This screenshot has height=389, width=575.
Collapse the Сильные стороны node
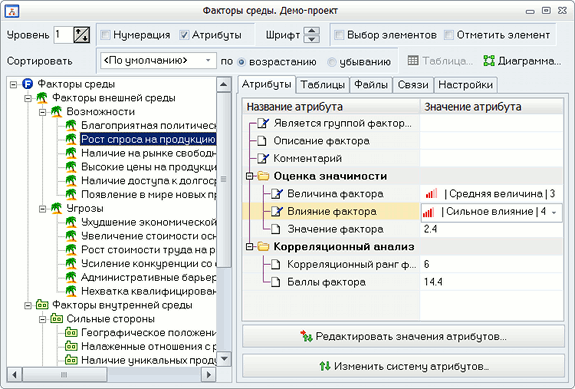click(43, 319)
